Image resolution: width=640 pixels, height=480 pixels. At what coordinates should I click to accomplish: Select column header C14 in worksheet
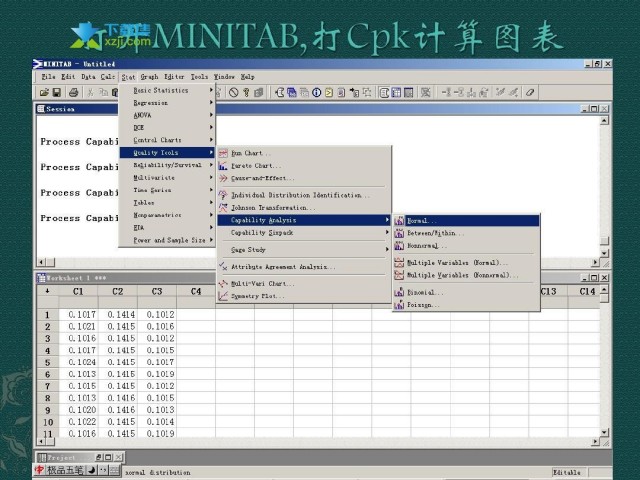click(587, 291)
